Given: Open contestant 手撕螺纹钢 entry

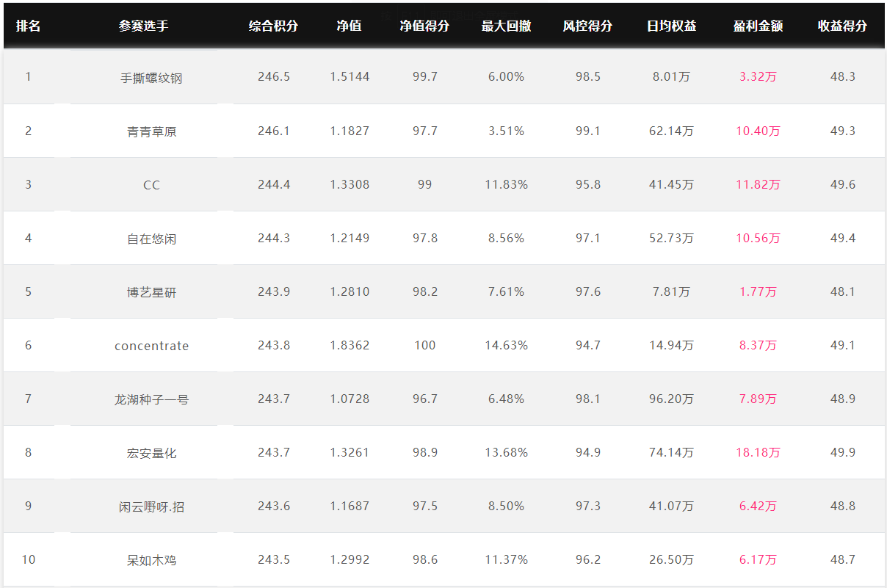Looking at the screenshot, I should point(151,77).
